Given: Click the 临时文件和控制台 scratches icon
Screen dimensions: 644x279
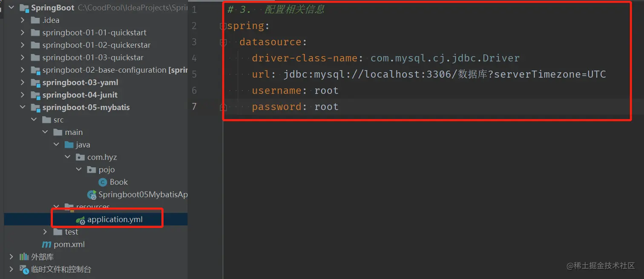Looking at the screenshot, I should tap(24, 269).
